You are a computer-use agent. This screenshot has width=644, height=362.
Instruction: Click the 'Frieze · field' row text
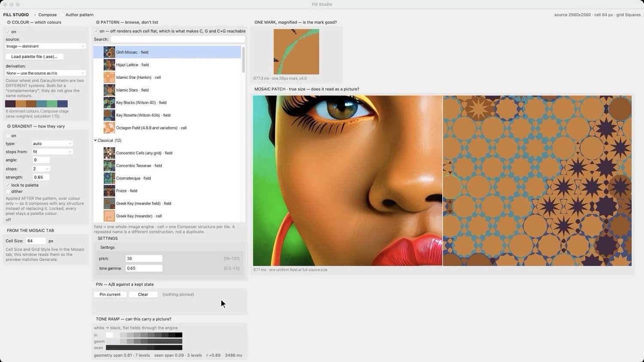(127, 191)
